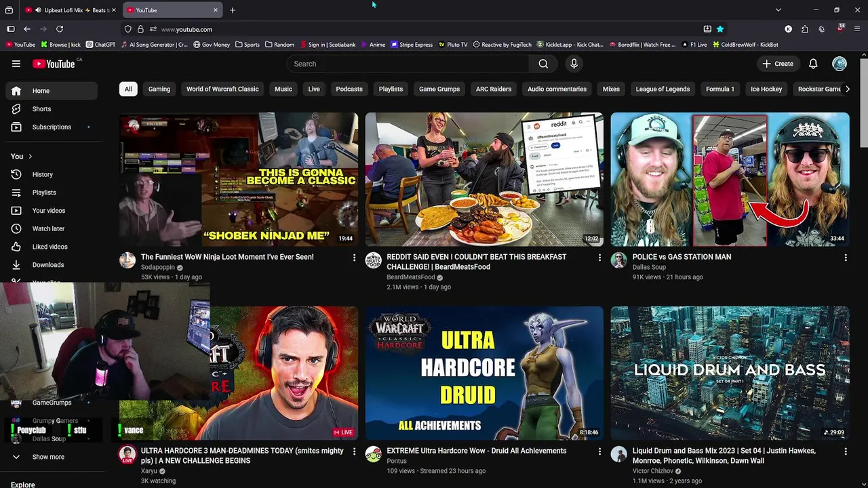
Task: Open the YouTube guide hamburger menu
Action: [16, 64]
